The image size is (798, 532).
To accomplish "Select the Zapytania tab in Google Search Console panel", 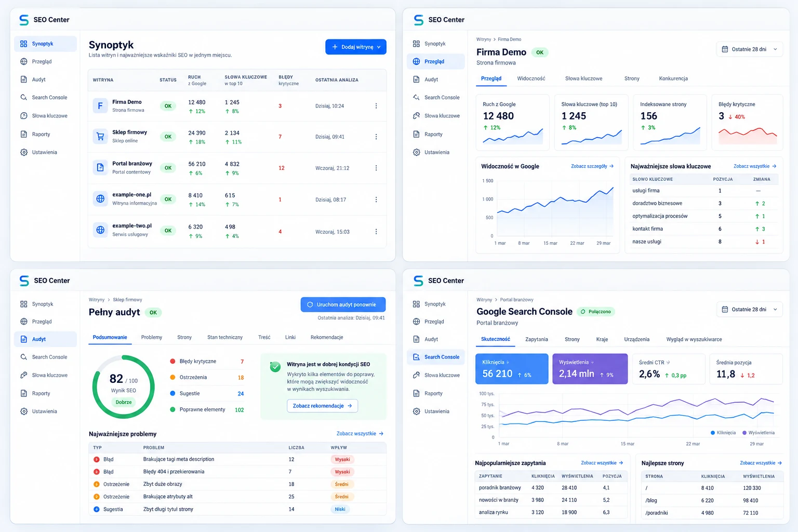I will 537,339.
